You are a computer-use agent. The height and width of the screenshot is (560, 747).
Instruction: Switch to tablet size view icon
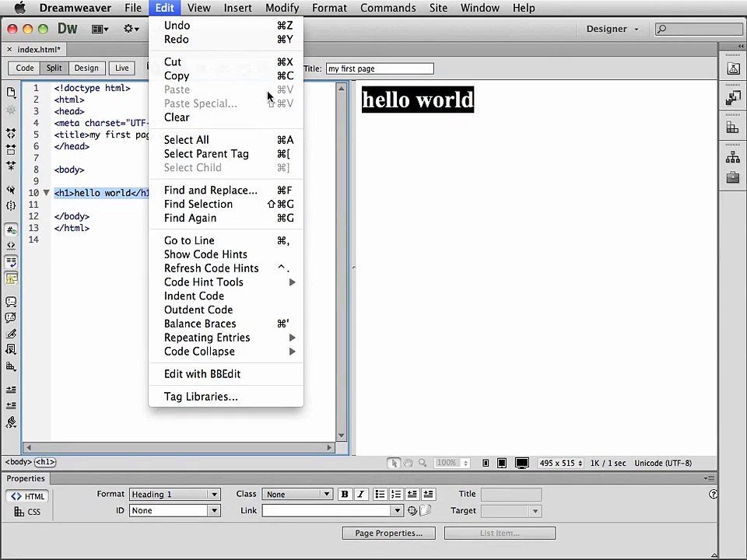(502, 463)
